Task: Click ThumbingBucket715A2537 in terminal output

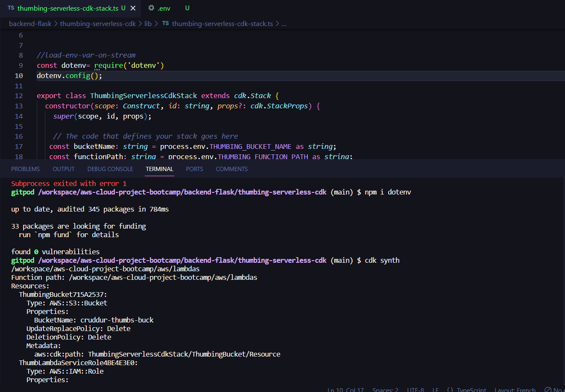Action: point(63,295)
